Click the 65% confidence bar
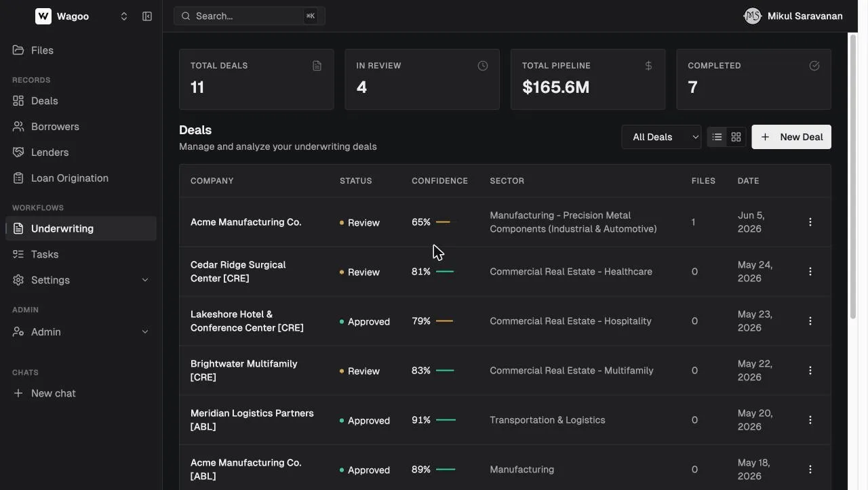This screenshot has height=490, width=868. point(443,222)
